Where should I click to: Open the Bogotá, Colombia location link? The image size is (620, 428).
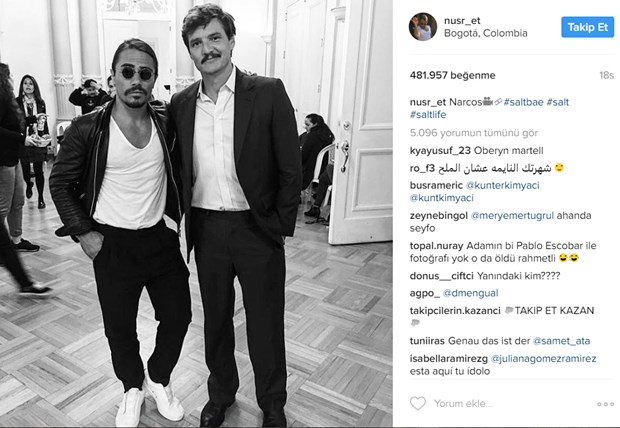click(486, 33)
